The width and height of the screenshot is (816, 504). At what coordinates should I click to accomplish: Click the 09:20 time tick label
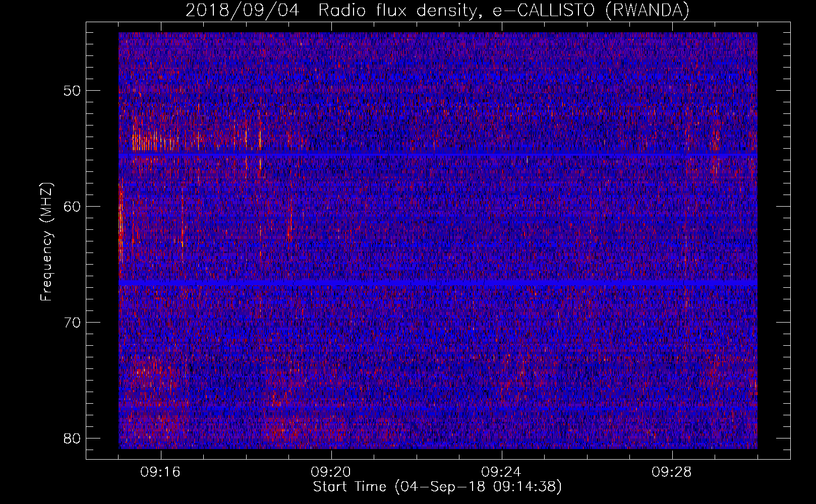(x=331, y=472)
